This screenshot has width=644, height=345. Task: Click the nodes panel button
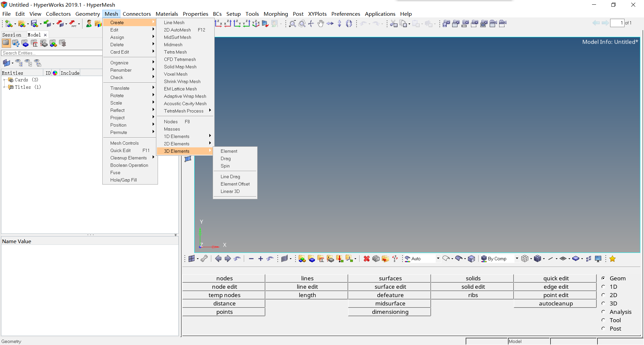click(224, 278)
